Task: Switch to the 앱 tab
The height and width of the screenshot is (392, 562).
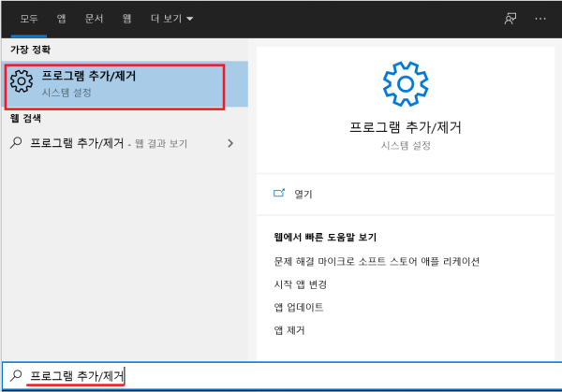Action: pyautogui.click(x=61, y=19)
